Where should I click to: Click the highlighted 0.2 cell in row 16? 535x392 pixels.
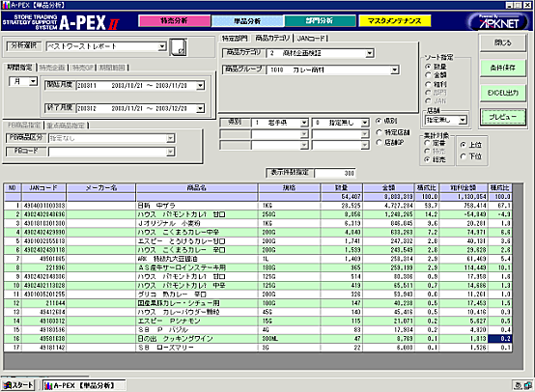[x=500, y=339]
